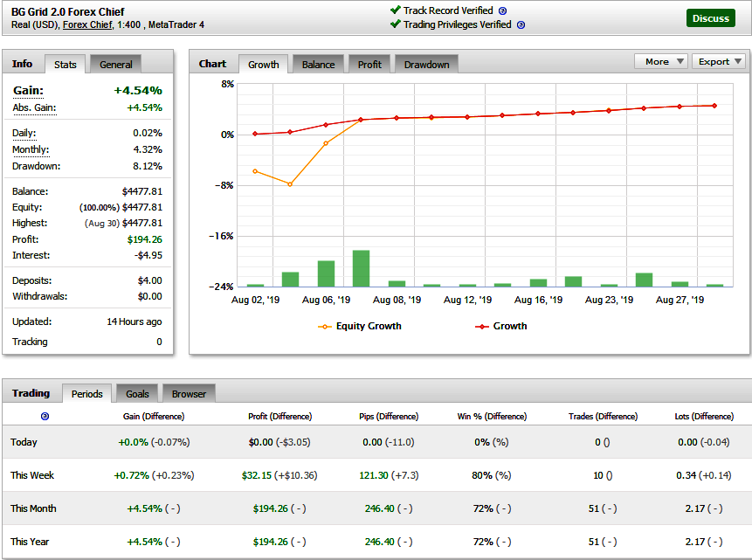
Task: Click the tallest green bar in the chart
Action: pyautogui.click(x=361, y=268)
